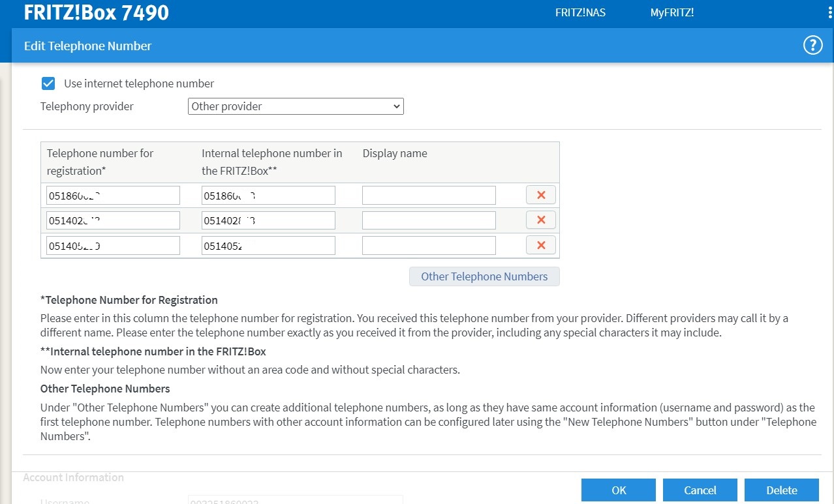Open the help question mark icon

coord(812,46)
